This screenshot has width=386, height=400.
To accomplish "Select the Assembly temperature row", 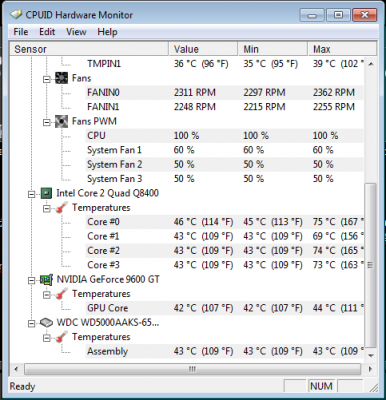I will [x=225, y=351].
